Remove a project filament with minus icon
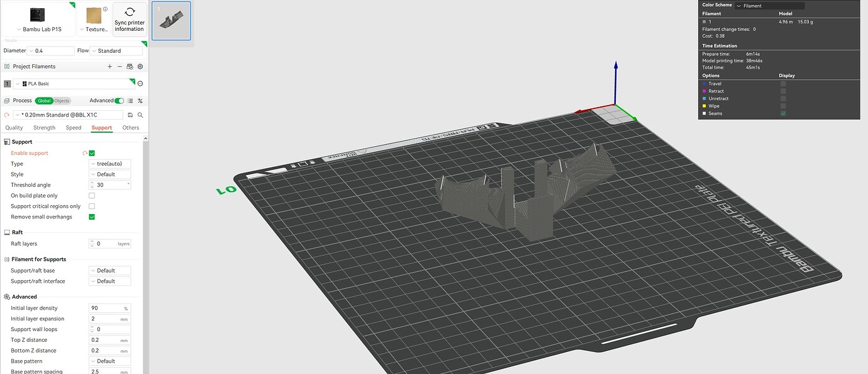The width and height of the screenshot is (868, 374). (x=120, y=66)
